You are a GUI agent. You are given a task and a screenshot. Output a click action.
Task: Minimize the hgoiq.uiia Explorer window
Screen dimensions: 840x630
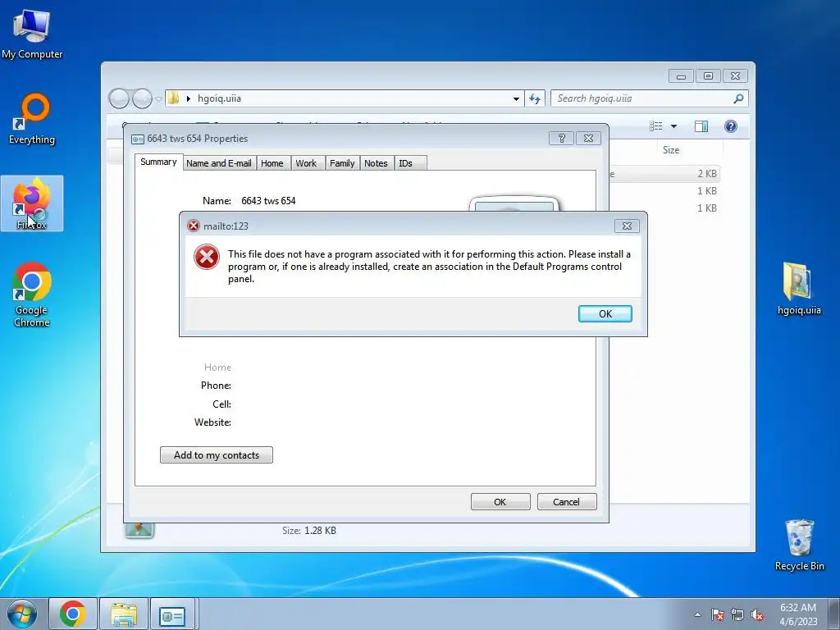click(681, 76)
